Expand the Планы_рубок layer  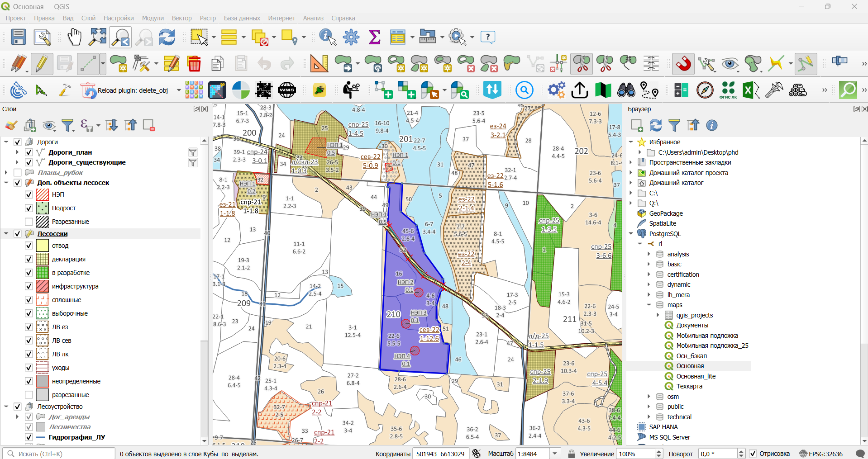click(x=6, y=173)
